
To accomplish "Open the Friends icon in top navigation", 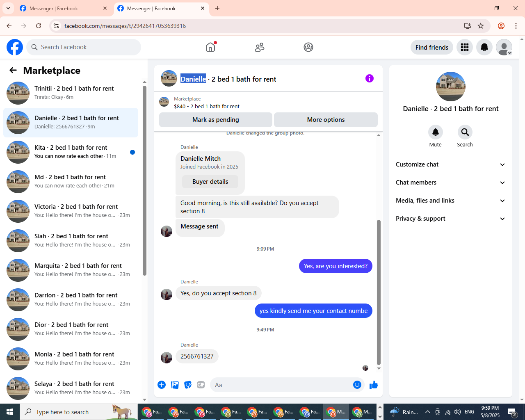I will [x=260, y=47].
